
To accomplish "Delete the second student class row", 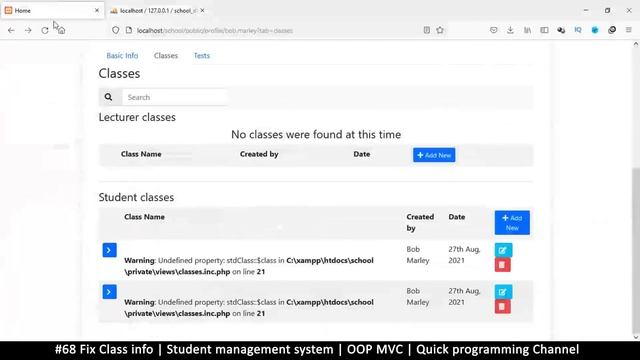I will tap(502, 307).
